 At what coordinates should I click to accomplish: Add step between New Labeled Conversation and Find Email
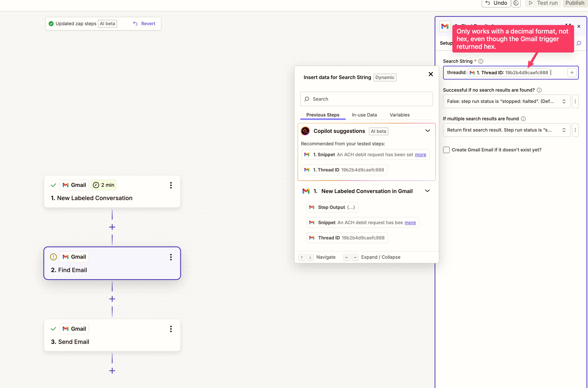coord(112,227)
